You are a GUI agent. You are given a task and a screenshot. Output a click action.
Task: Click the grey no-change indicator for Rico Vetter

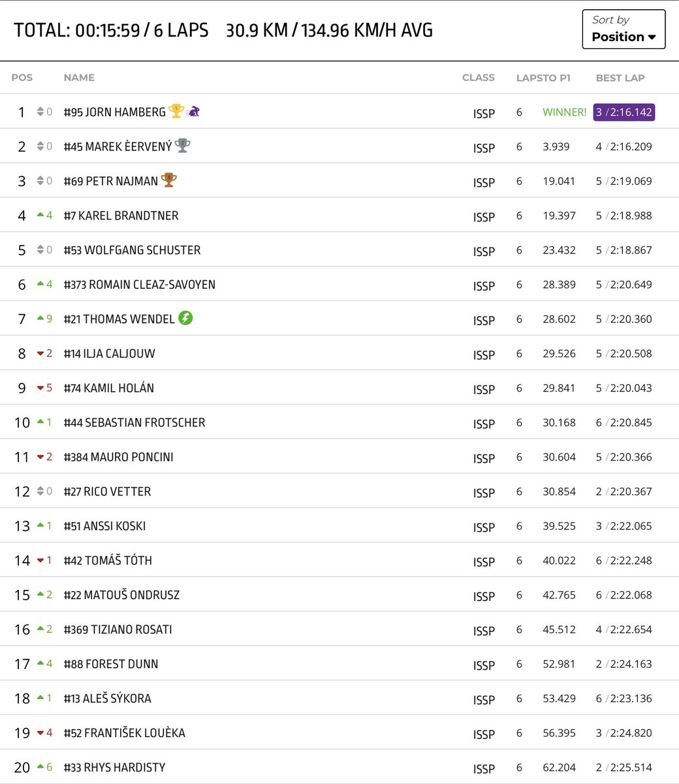[x=40, y=491]
